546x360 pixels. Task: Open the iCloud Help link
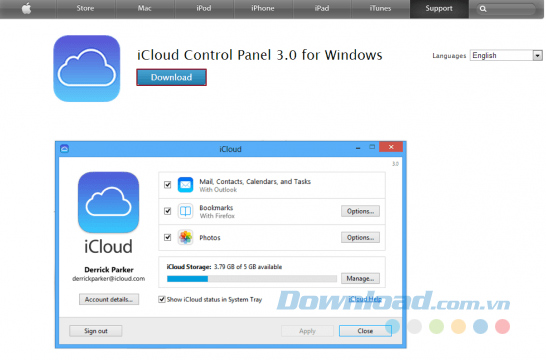365,299
